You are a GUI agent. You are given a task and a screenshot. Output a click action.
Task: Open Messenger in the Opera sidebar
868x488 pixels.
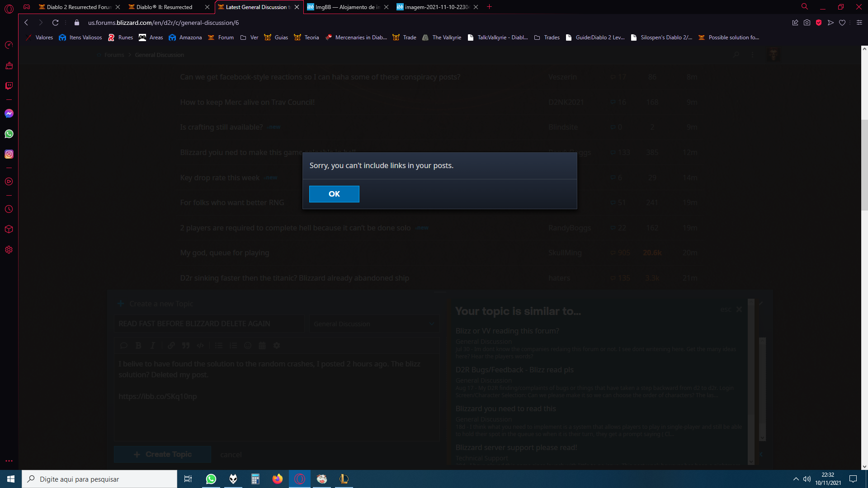point(9,113)
